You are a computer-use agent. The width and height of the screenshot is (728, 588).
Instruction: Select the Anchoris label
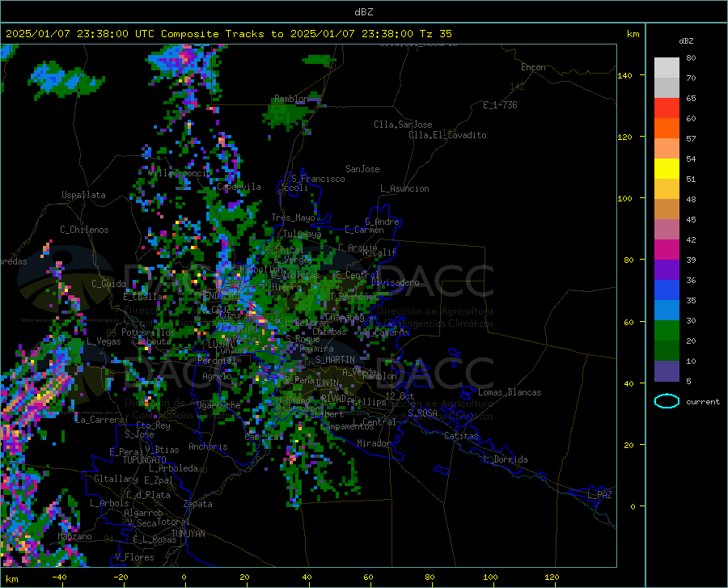208,446
